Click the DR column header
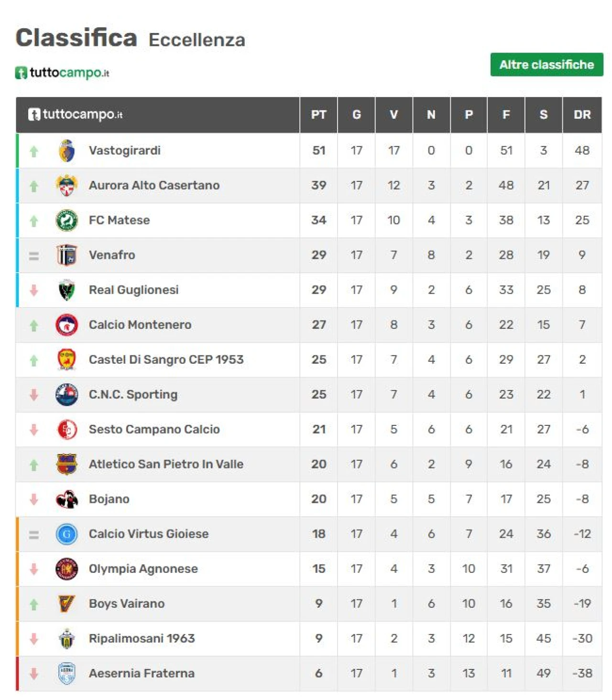The height and width of the screenshot is (700, 612). (x=582, y=115)
